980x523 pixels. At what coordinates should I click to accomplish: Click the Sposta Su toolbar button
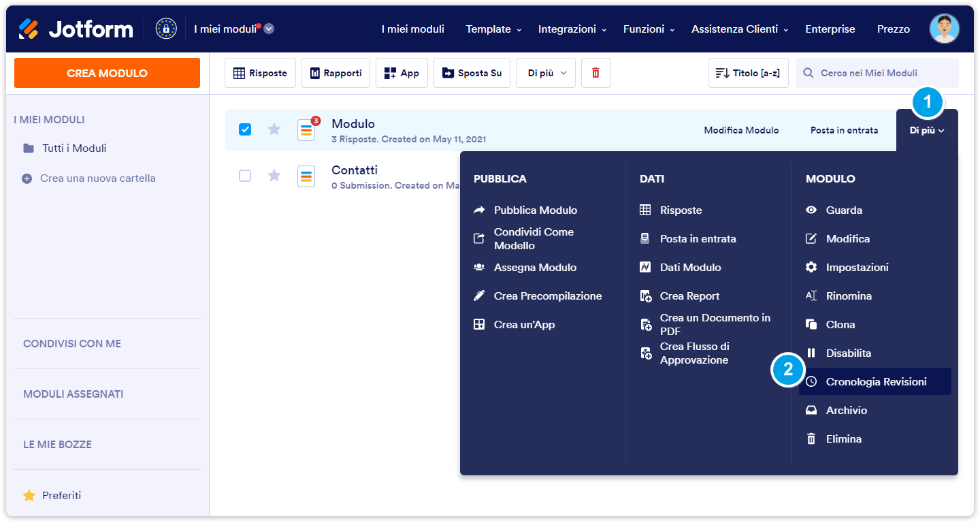pos(472,73)
